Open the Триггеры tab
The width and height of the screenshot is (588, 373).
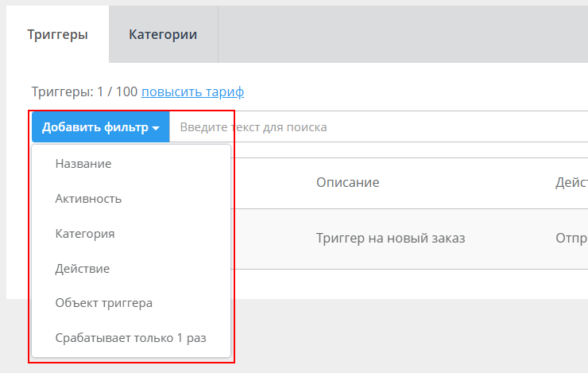(x=57, y=34)
